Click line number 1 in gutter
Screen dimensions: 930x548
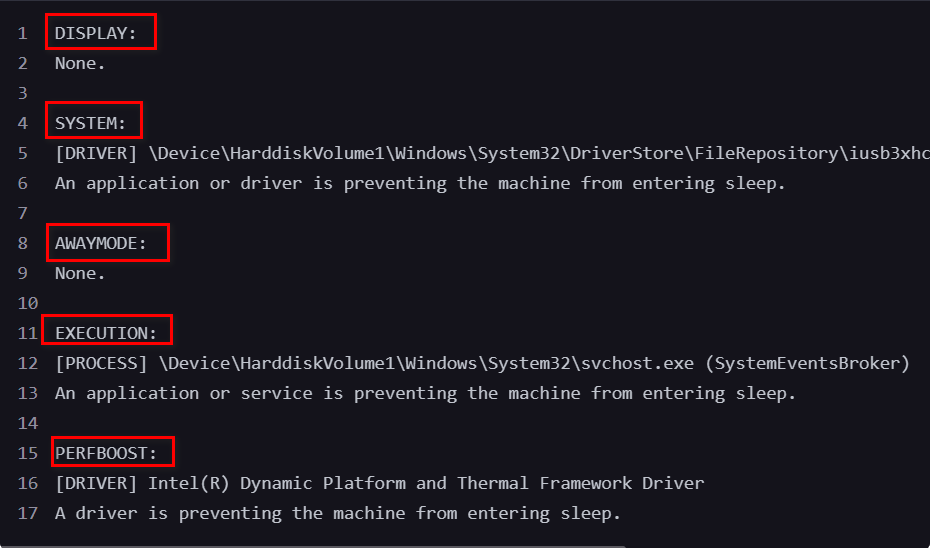coord(23,33)
